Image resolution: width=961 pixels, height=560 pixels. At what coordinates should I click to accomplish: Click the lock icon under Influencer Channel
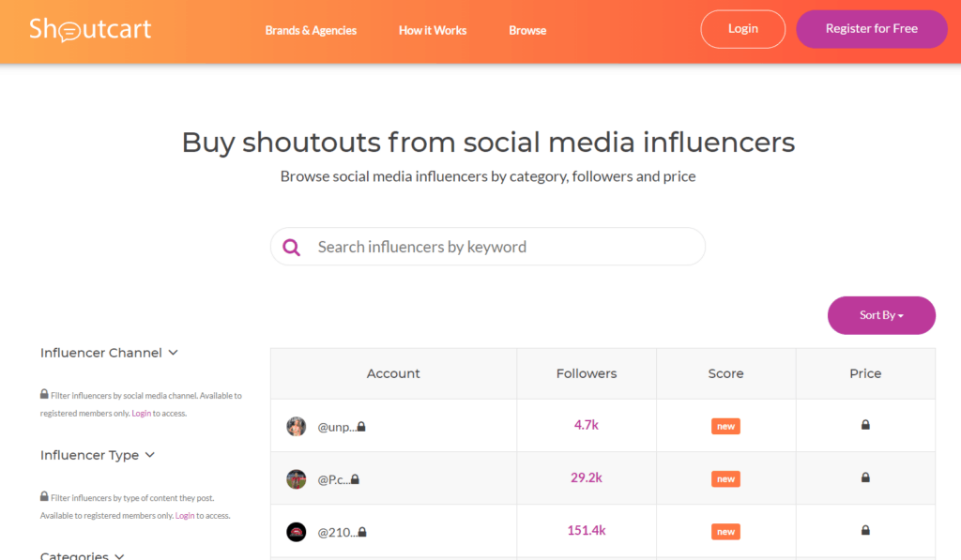pyautogui.click(x=44, y=395)
